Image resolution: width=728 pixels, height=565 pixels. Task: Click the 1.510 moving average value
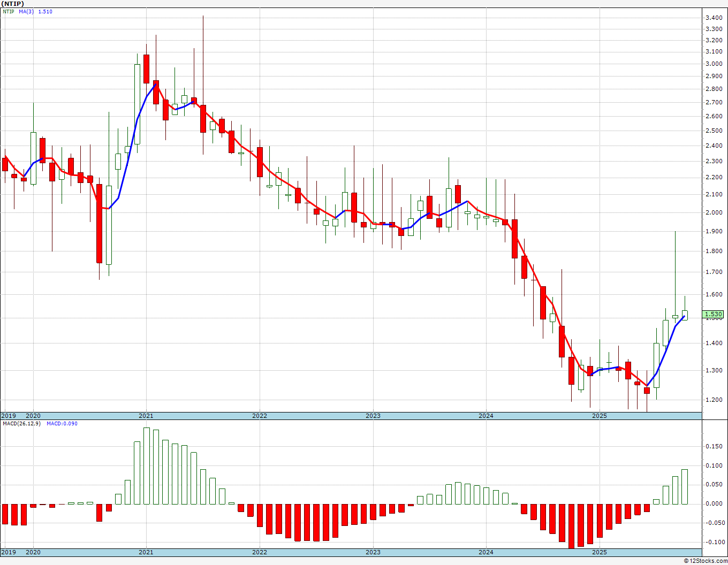point(45,12)
